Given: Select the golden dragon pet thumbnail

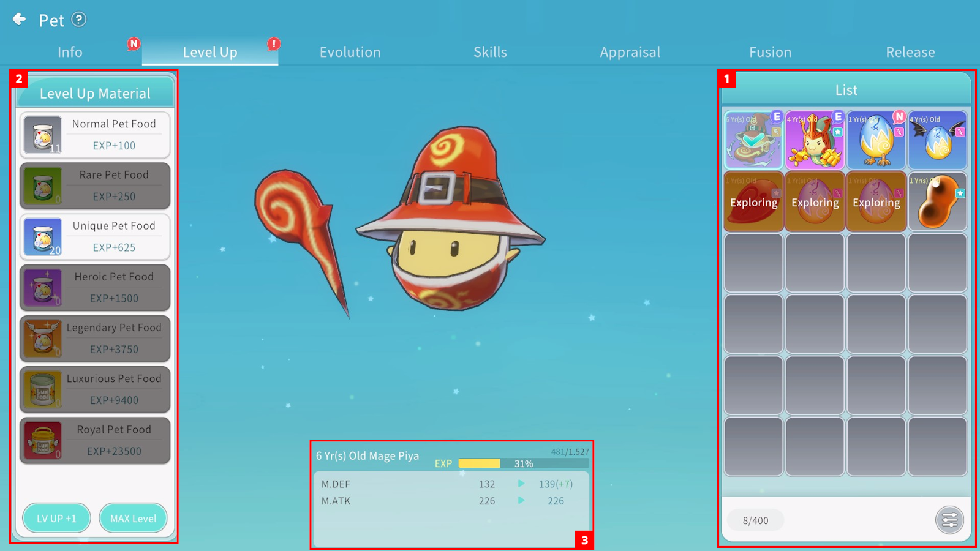Looking at the screenshot, I should pos(815,140).
